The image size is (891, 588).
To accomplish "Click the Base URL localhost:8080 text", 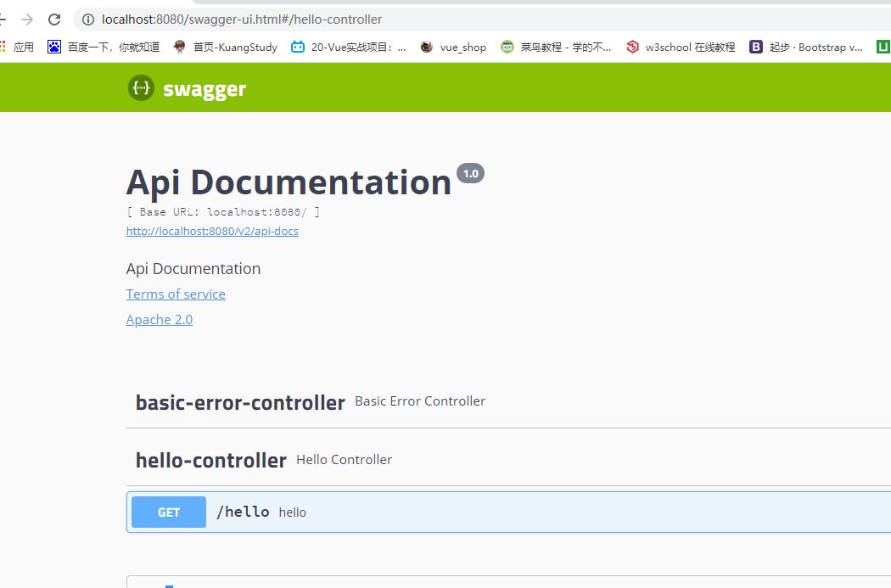I will [222, 212].
